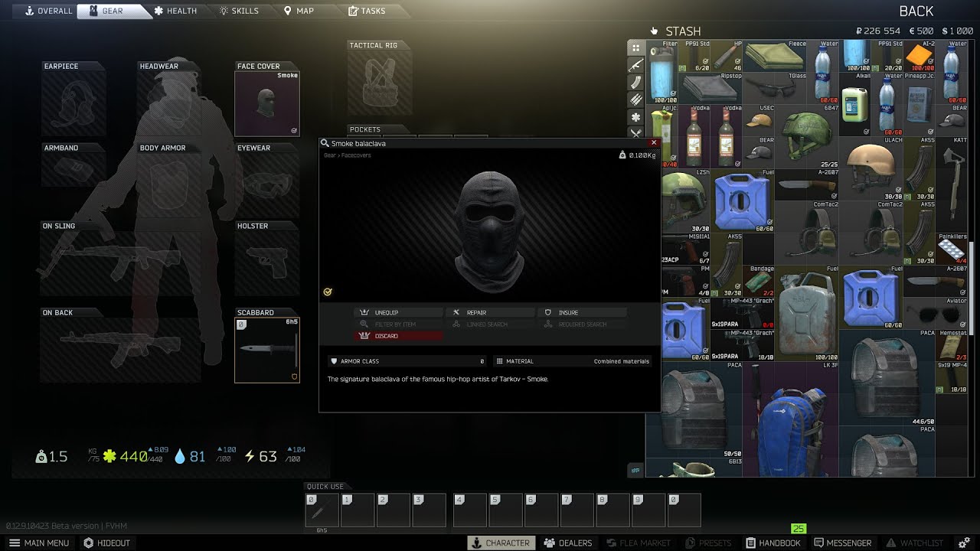Click the Tactical Rig slot

tap(380, 83)
